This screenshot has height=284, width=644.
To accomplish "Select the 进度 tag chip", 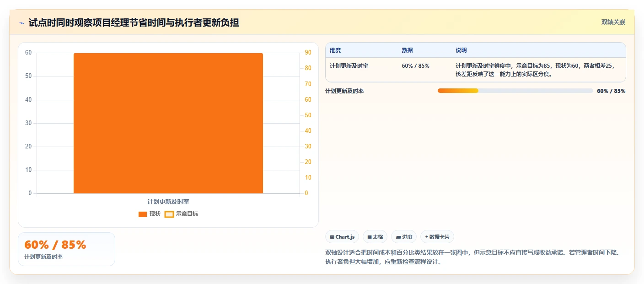I will point(404,237).
